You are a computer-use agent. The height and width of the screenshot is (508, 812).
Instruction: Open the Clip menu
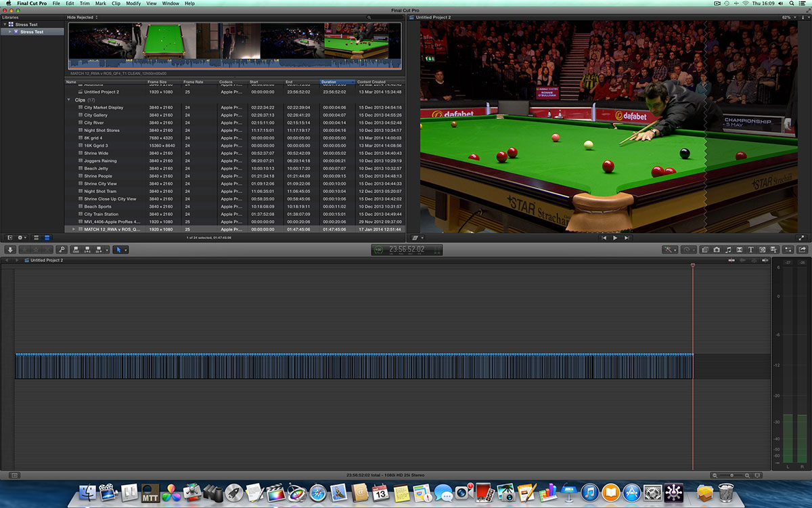pyautogui.click(x=116, y=3)
